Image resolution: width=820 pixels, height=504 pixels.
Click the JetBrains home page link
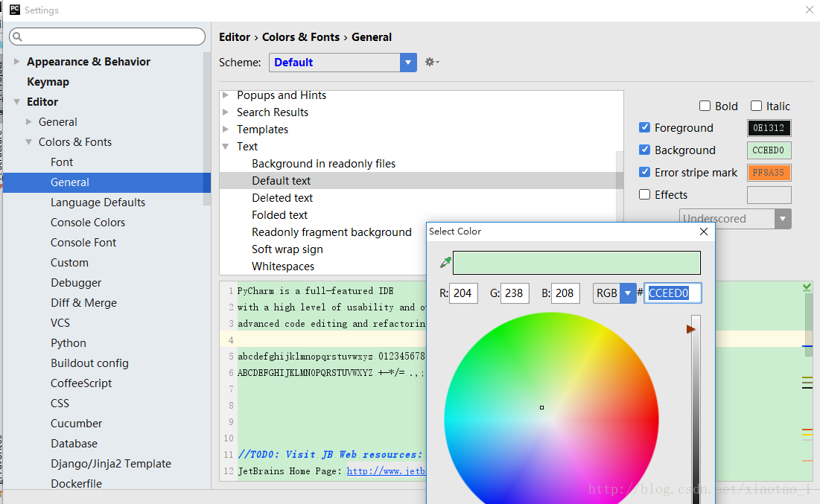(x=386, y=470)
